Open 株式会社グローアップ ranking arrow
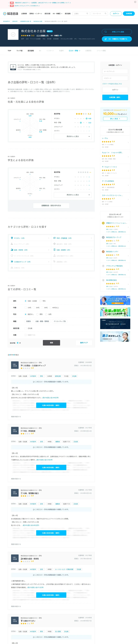This screenshot has width=138, height=644. (128, 241)
